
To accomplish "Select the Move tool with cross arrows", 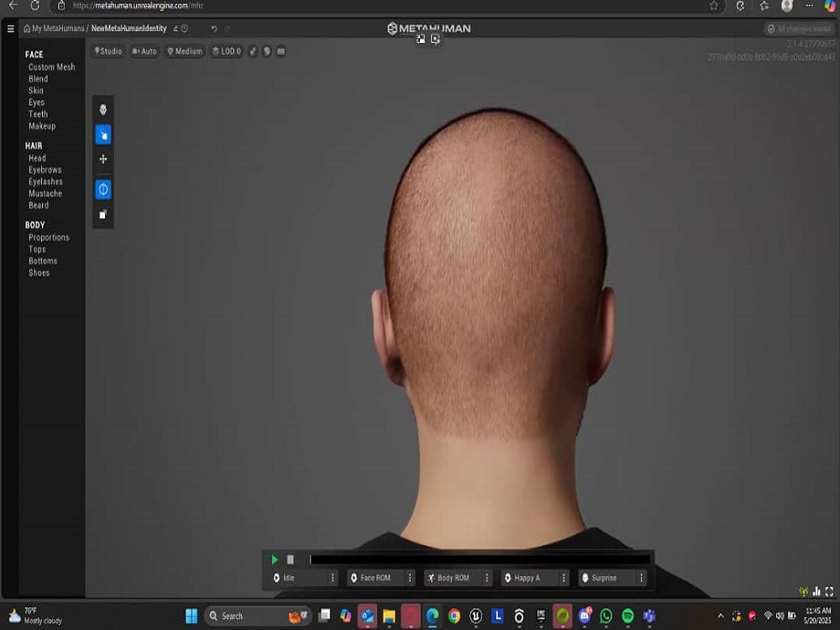I will pyautogui.click(x=102, y=159).
